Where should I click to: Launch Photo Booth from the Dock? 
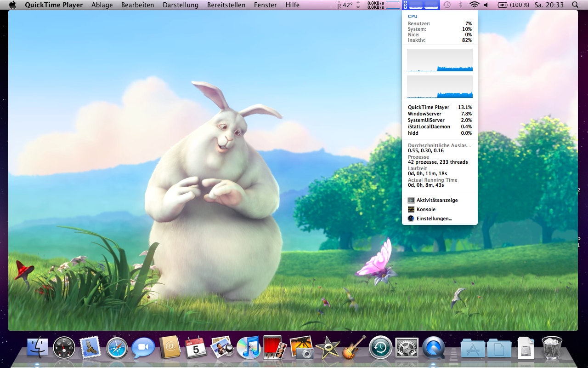click(x=275, y=348)
